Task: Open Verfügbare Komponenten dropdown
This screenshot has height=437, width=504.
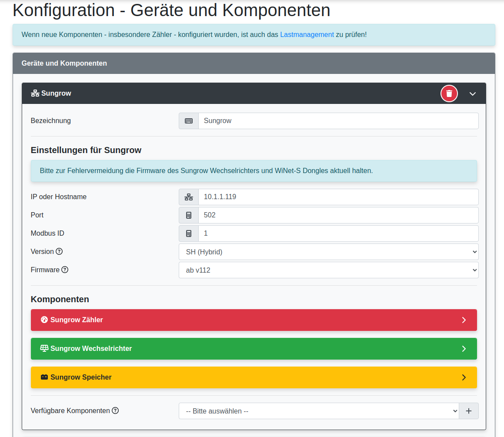Action: [319, 411]
